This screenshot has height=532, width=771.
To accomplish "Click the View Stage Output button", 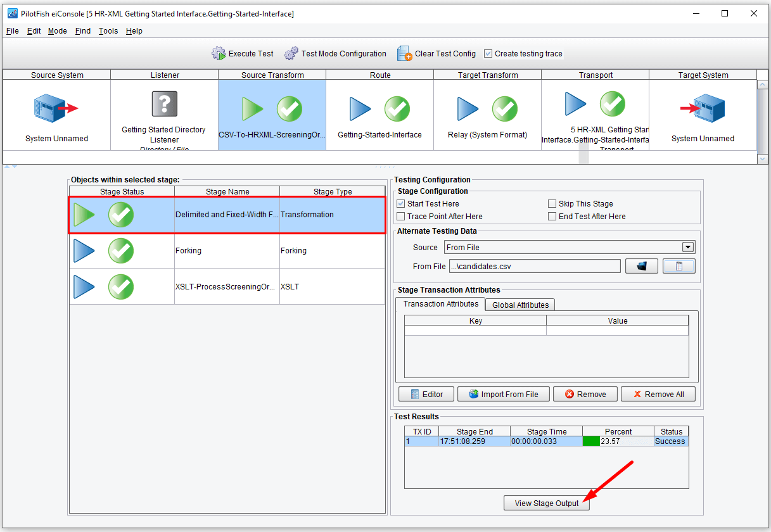I will [x=547, y=503].
